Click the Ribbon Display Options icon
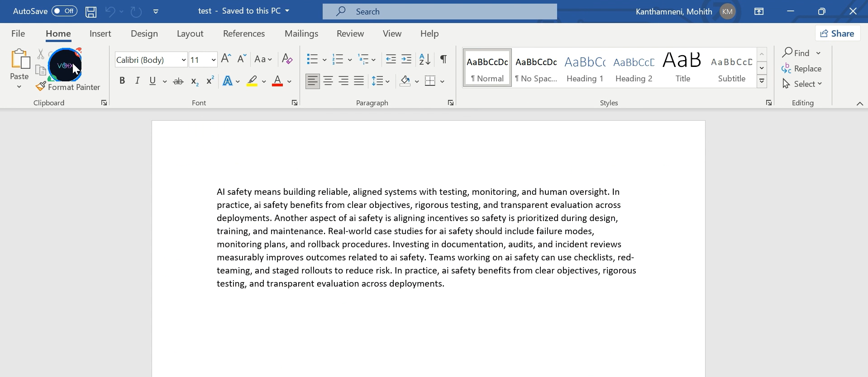The height and width of the screenshot is (377, 868). (x=759, y=11)
